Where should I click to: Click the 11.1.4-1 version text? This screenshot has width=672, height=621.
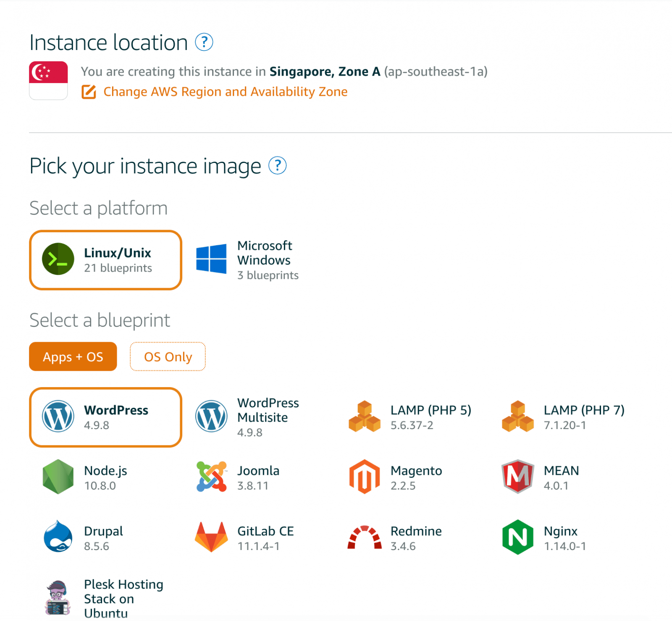click(x=258, y=546)
